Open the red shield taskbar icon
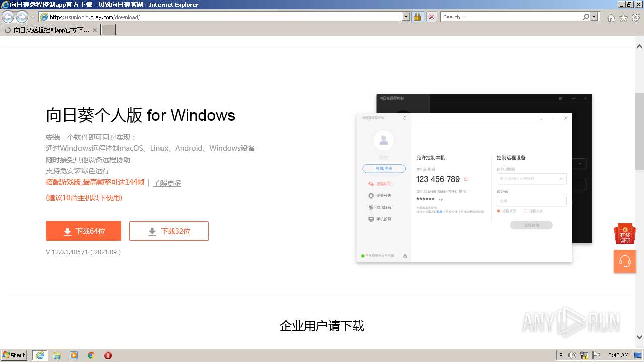This screenshot has height=362, width=644. pyautogui.click(x=108, y=355)
